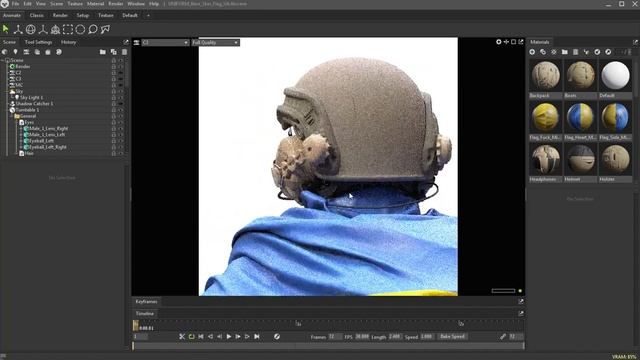Click the scissors cut icon in timeline

coord(182,336)
